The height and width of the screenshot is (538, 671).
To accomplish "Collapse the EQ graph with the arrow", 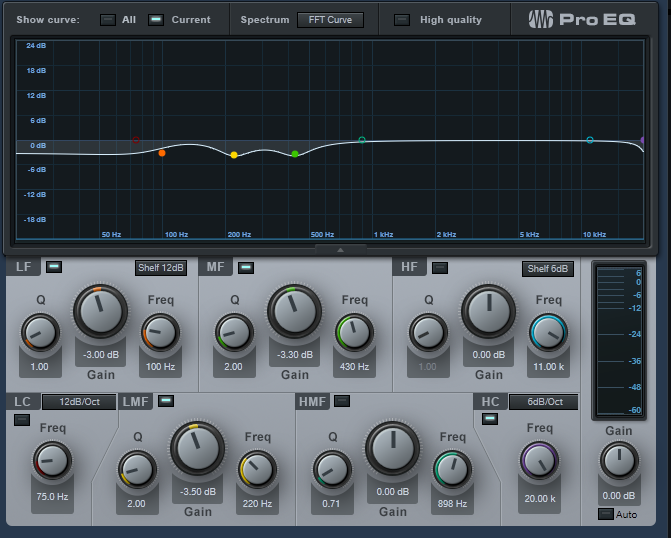I will click(x=341, y=250).
